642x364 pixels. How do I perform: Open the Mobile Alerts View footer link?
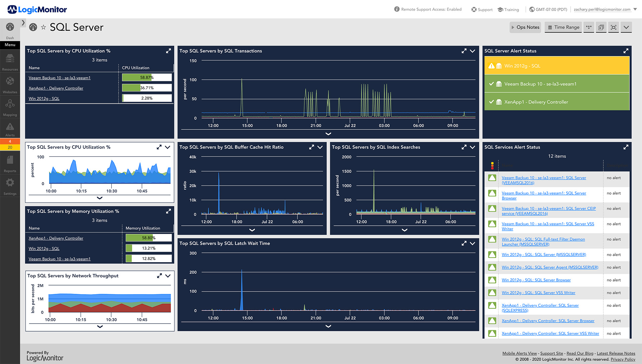[520, 353]
